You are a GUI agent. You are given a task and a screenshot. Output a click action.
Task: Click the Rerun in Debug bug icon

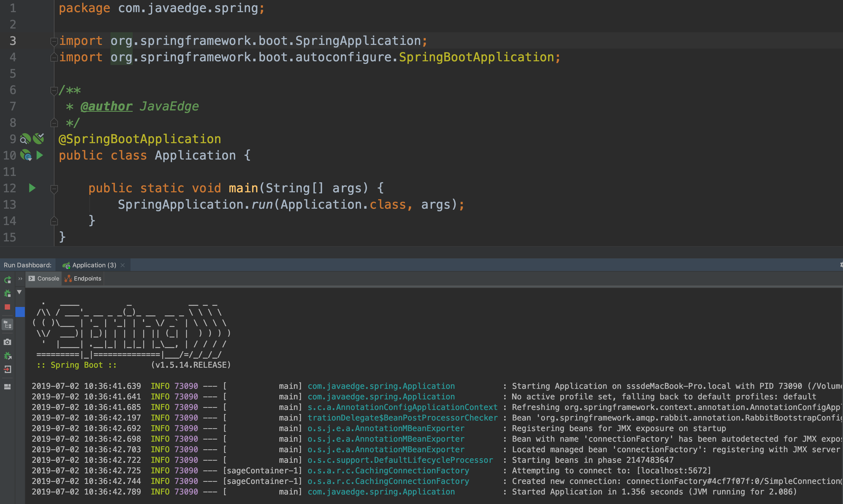pos(7,293)
